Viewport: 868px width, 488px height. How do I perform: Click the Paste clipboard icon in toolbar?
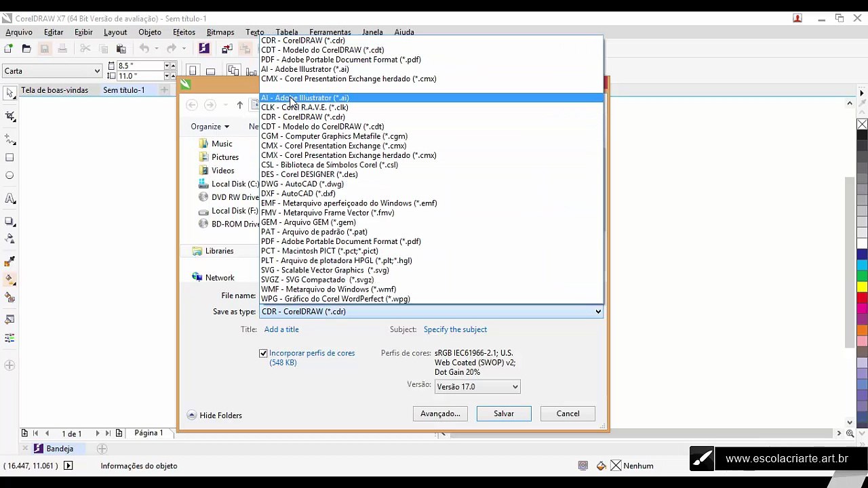click(x=121, y=49)
